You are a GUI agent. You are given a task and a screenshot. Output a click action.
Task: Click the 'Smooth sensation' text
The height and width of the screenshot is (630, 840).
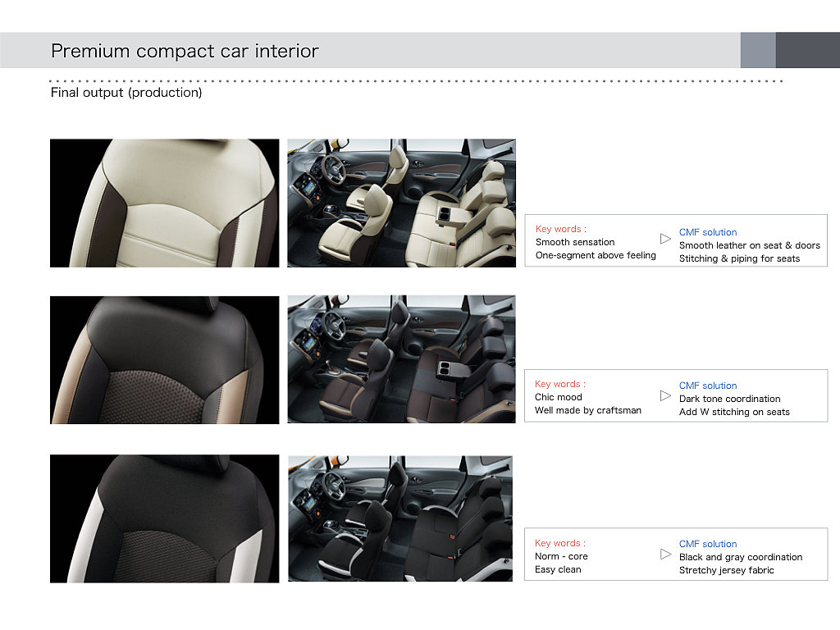(575, 242)
